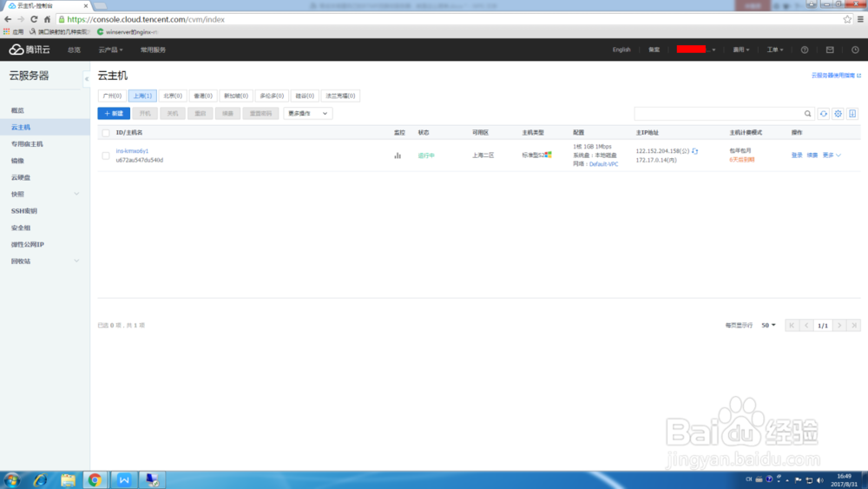The width and height of the screenshot is (868, 489).
Task: Click the 备案 link in the header
Action: [654, 50]
